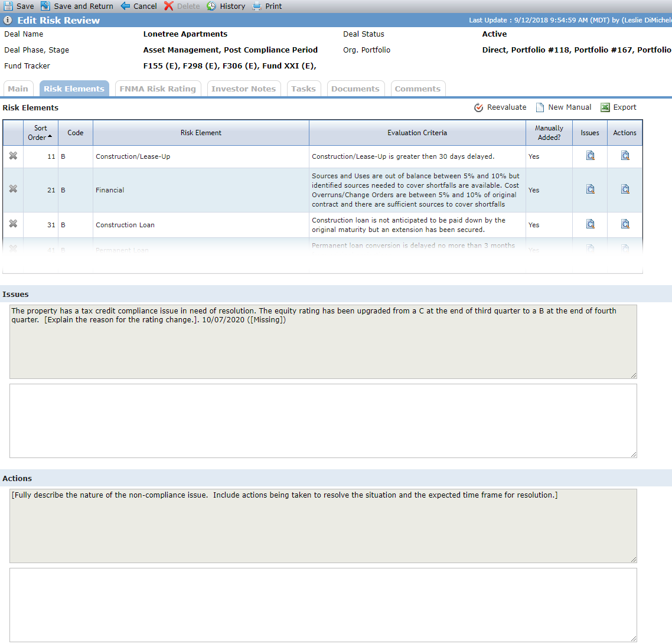Sort by the Sort Order column header
This screenshot has height=644, width=672.
pyautogui.click(x=40, y=133)
